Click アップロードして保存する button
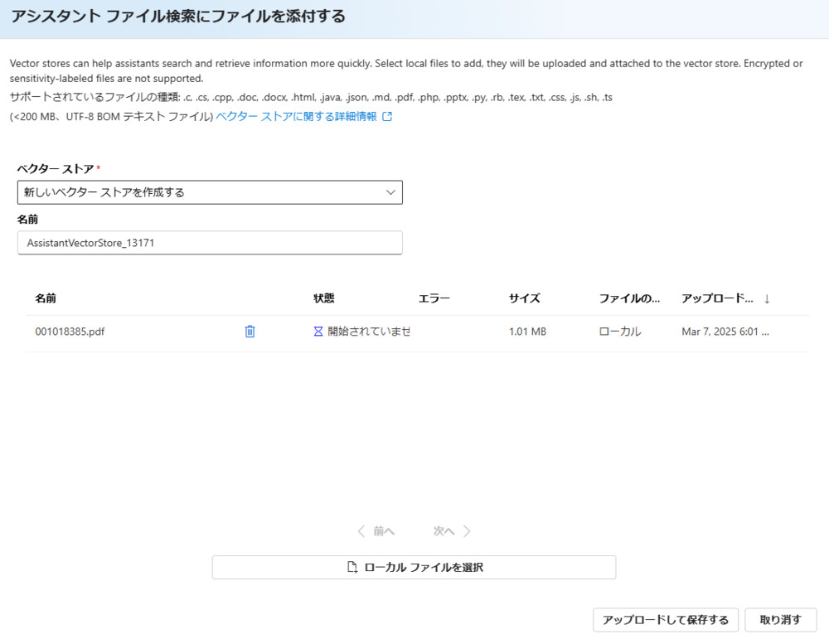This screenshot has width=829, height=644. coord(664,619)
